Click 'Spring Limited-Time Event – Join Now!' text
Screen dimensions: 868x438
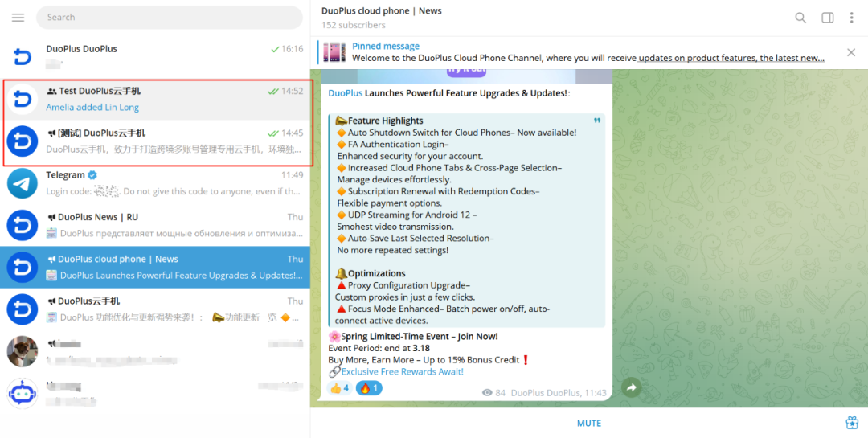[x=419, y=337]
